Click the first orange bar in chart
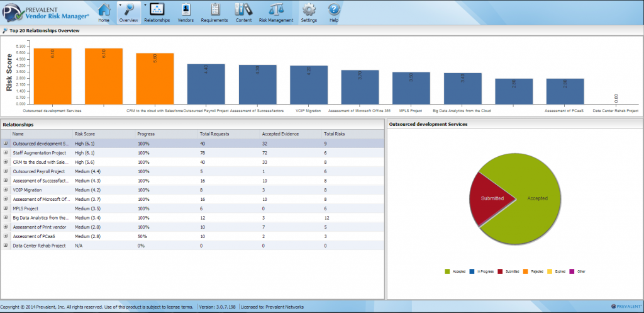Viewport: 644px width, 313px height. coord(52,76)
